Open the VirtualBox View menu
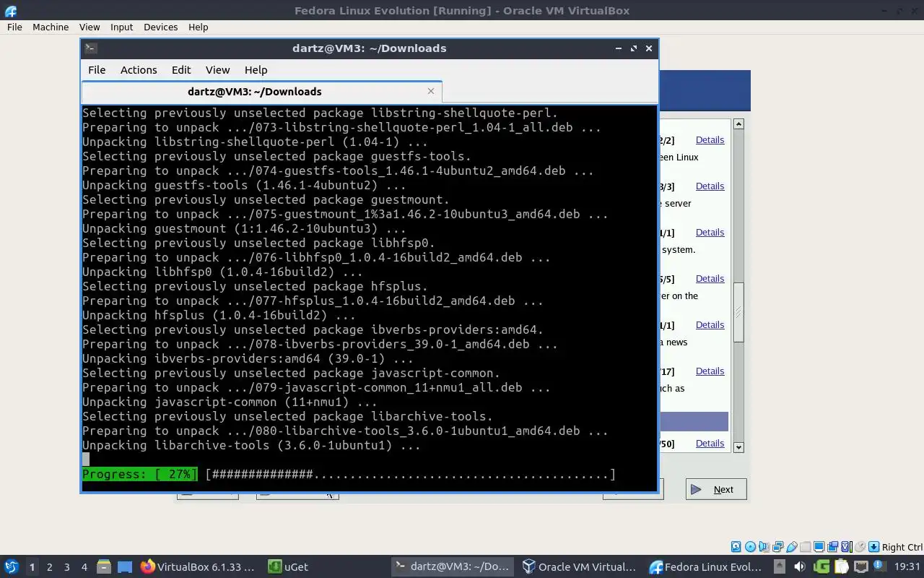 coord(90,27)
